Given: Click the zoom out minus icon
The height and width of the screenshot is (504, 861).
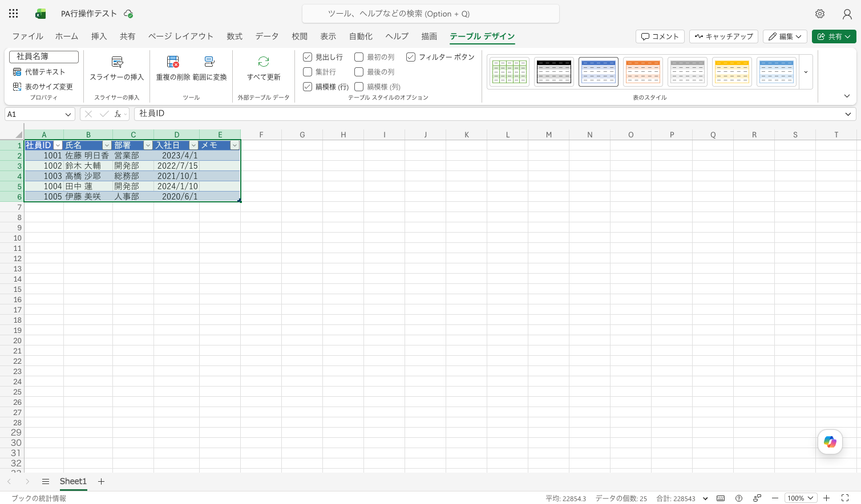Looking at the screenshot, I should 775,498.
